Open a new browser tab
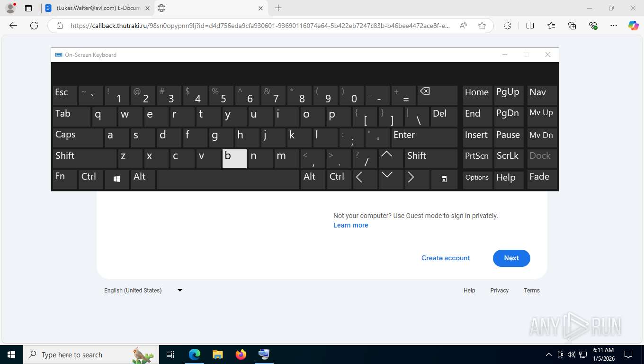This screenshot has height=364, width=644. (278, 8)
